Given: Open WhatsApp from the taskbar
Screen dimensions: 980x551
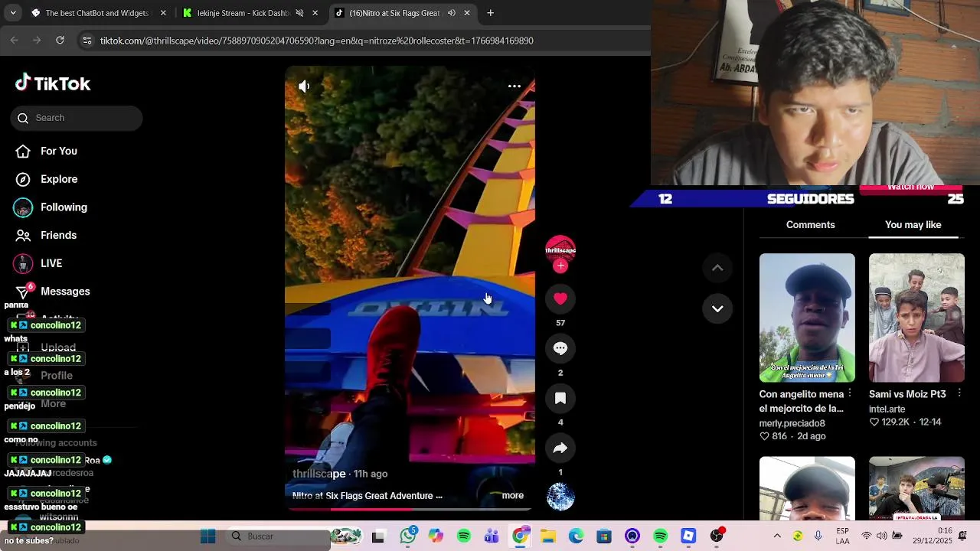Looking at the screenshot, I should (x=408, y=536).
